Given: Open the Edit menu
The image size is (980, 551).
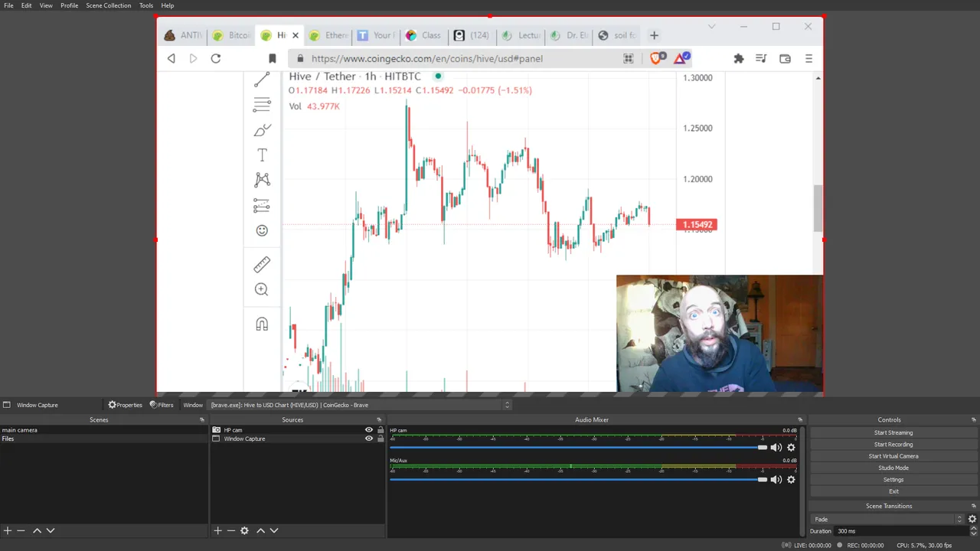Looking at the screenshot, I should click(x=26, y=5).
